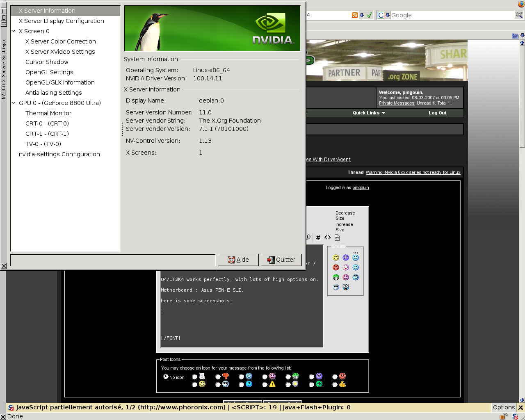Open the Quick Links dropdown menu
The image size is (525, 420).
point(369,113)
